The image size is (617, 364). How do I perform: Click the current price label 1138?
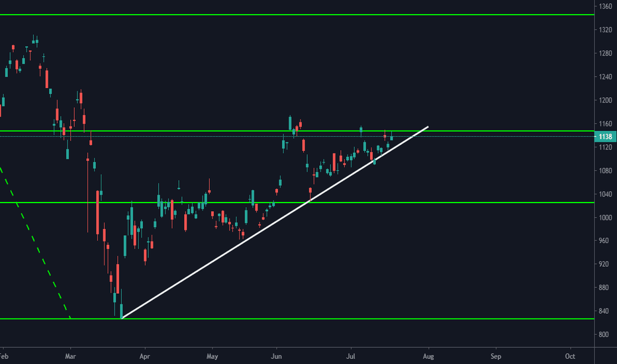coord(605,136)
